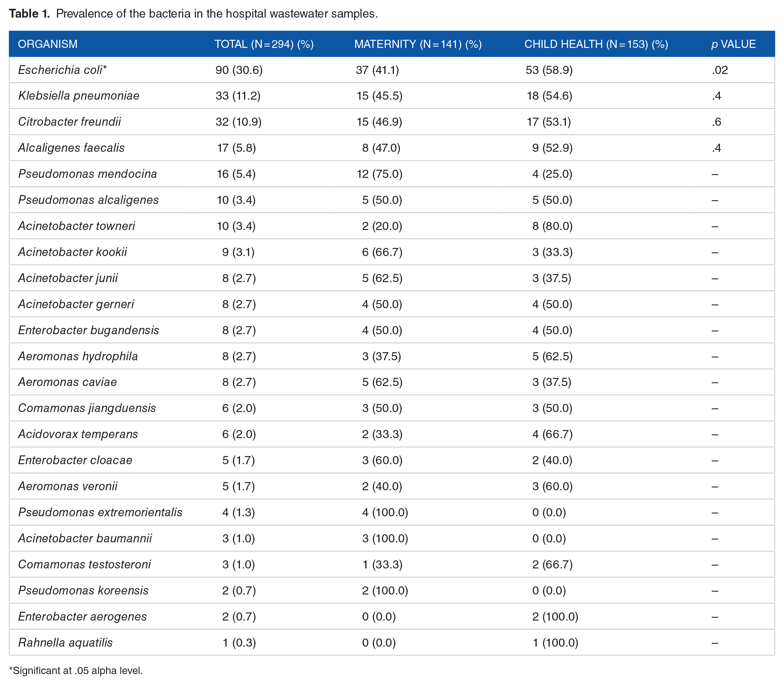
Task: Select the Pseudomonas extremorientalis organism name
Action: coord(100,512)
